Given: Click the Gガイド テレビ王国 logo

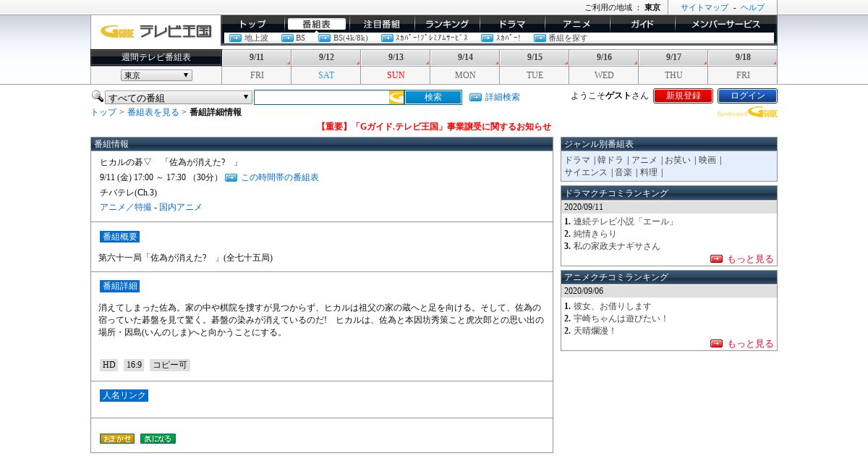Looking at the screenshot, I should (x=156, y=31).
